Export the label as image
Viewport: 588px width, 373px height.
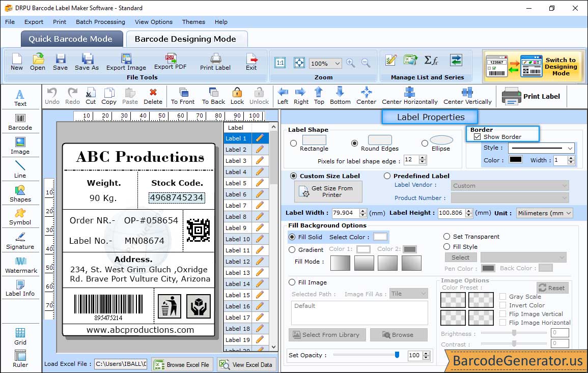tap(126, 62)
